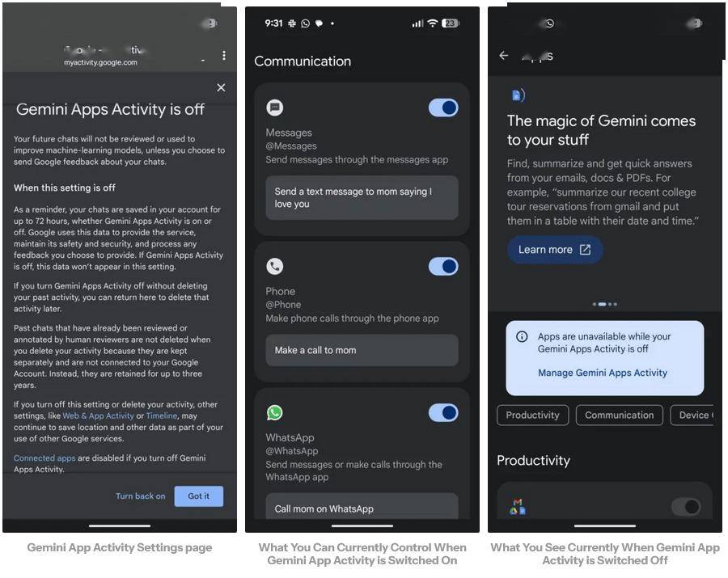This screenshot has width=728, height=578.
Task: Switch to the Productivity category chip
Action: tap(532, 416)
